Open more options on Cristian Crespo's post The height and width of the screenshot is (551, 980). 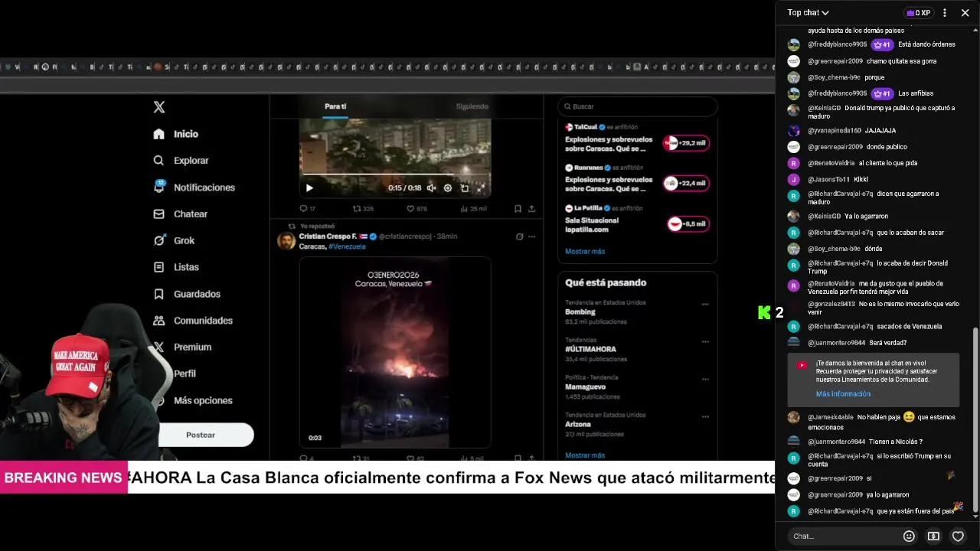click(x=531, y=236)
